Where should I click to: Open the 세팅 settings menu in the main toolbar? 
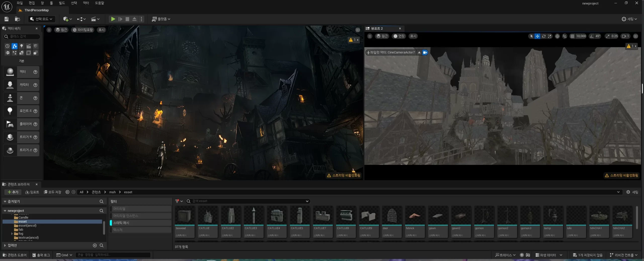(x=629, y=19)
